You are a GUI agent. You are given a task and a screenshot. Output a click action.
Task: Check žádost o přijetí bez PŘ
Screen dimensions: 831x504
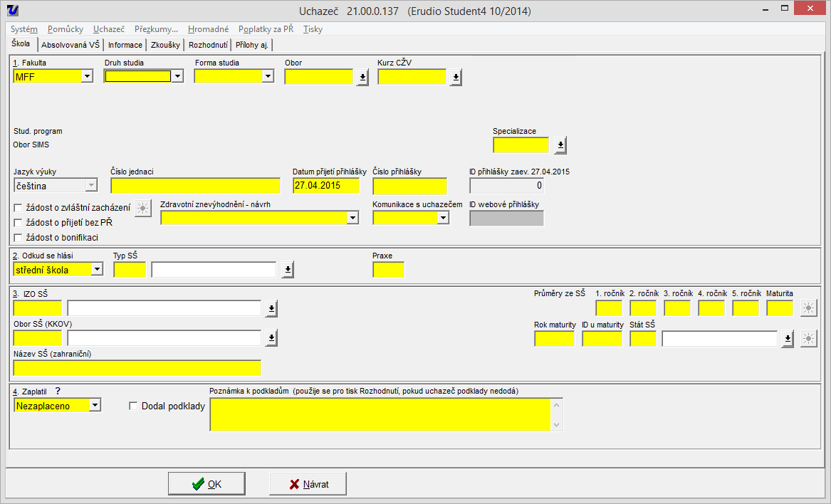[x=19, y=223]
